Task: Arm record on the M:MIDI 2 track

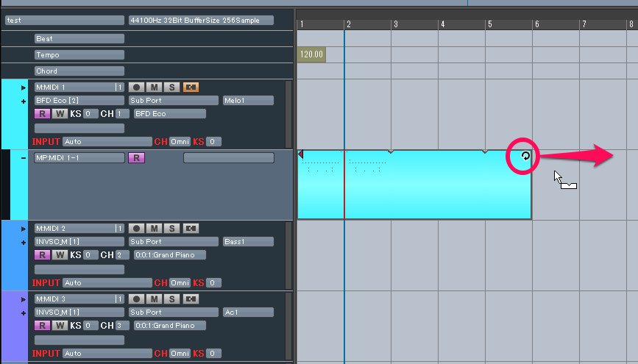Action: pyautogui.click(x=136, y=229)
